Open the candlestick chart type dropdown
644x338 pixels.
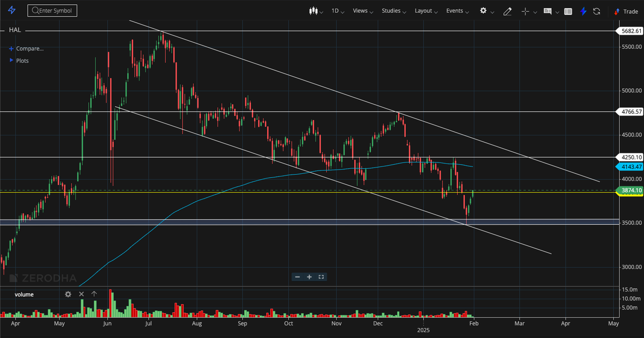pos(316,11)
